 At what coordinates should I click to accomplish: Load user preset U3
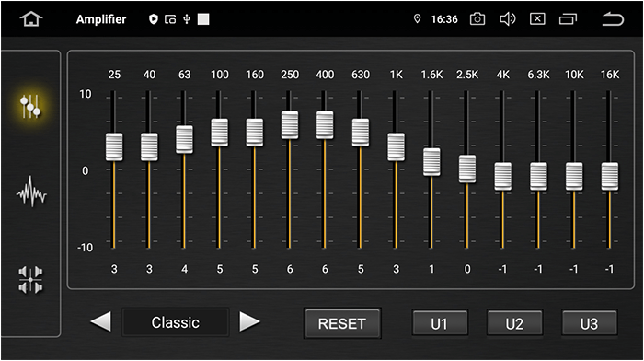pos(590,323)
